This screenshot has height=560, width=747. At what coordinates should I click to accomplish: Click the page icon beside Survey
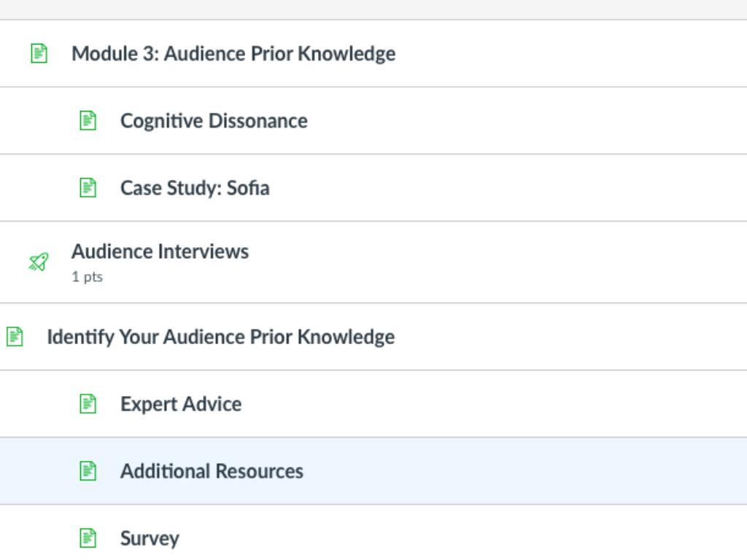(88, 538)
